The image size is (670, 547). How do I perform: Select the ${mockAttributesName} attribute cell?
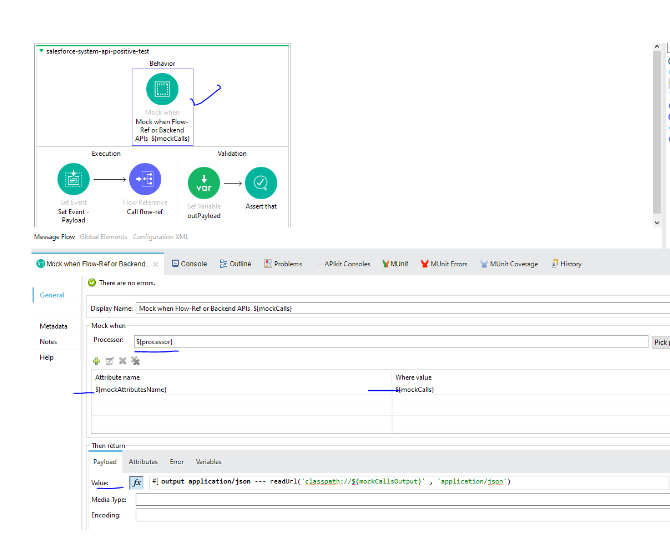pyautogui.click(x=241, y=389)
